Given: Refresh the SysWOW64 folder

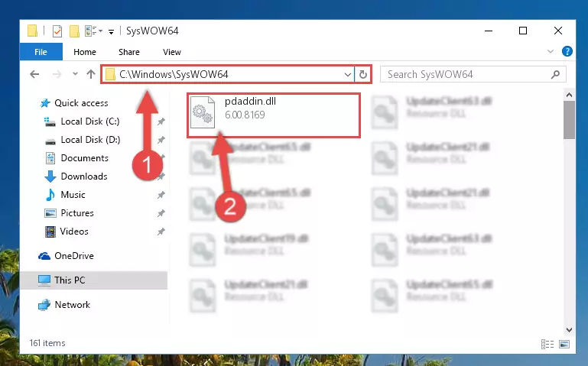Looking at the screenshot, I should (x=362, y=74).
